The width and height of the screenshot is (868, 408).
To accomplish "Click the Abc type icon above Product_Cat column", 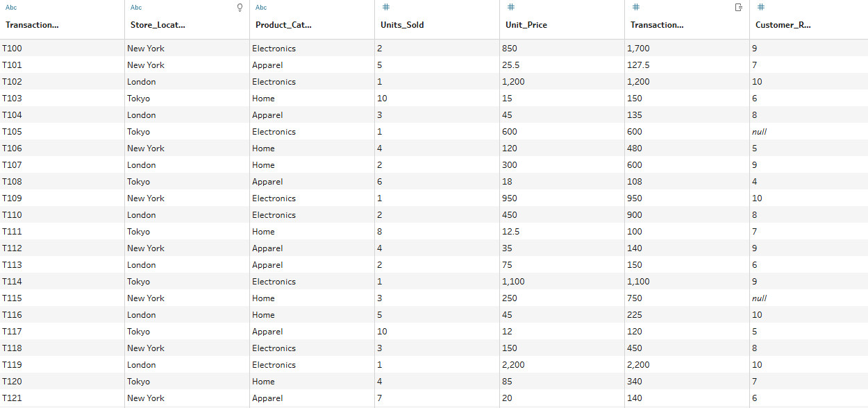I will 261,8.
